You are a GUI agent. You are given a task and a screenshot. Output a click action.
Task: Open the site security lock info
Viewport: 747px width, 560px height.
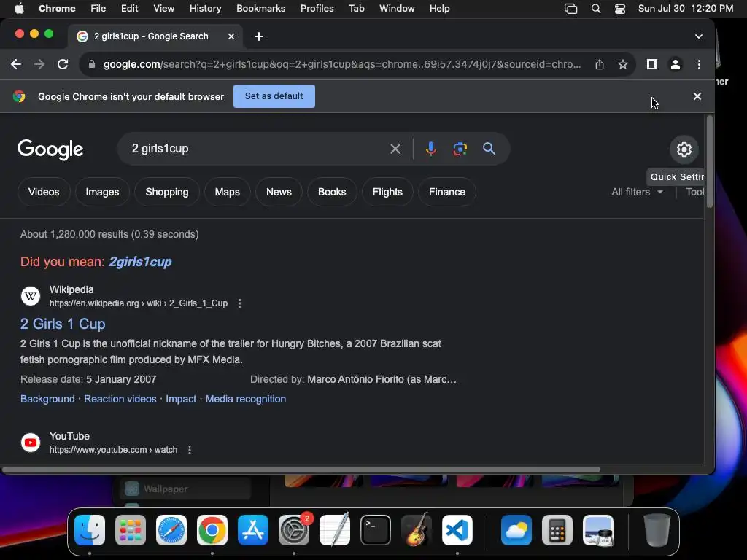(92, 64)
